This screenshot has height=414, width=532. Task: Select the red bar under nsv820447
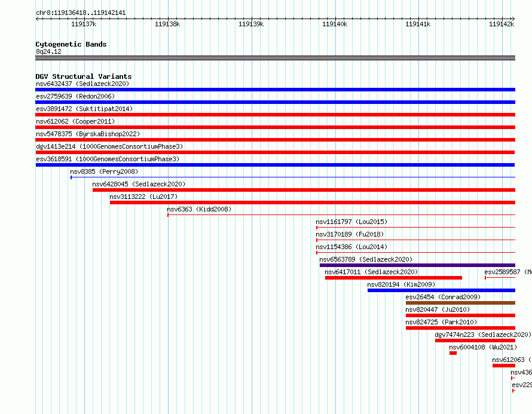(460, 315)
